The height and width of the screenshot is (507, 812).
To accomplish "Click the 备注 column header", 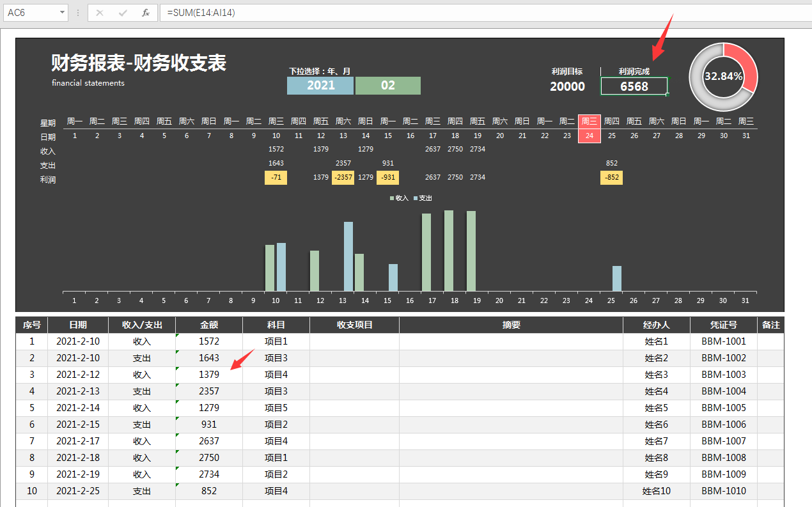I will pos(771,325).
